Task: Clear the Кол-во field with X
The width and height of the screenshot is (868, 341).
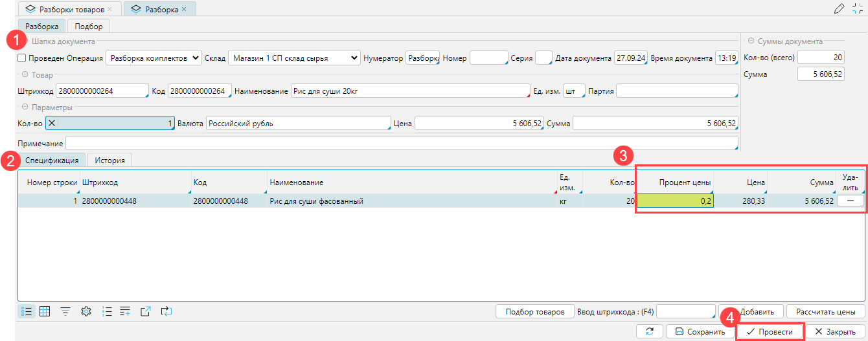Action: [52, 124]
